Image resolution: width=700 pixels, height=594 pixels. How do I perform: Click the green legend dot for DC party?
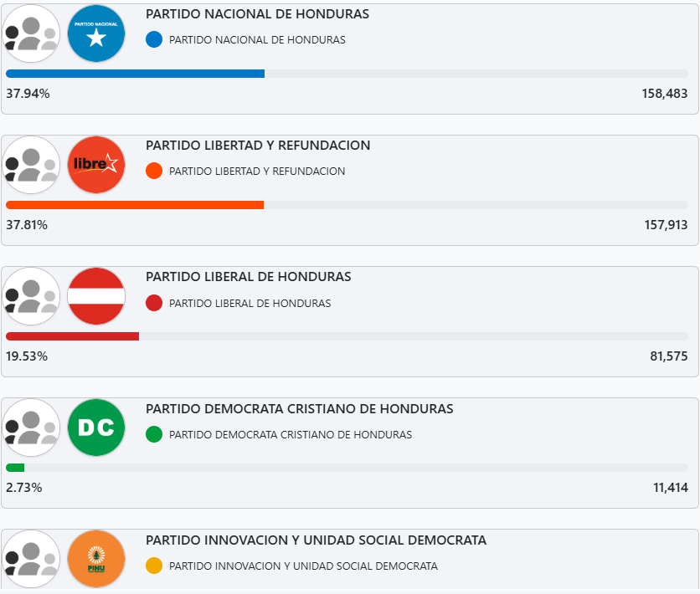153,434
